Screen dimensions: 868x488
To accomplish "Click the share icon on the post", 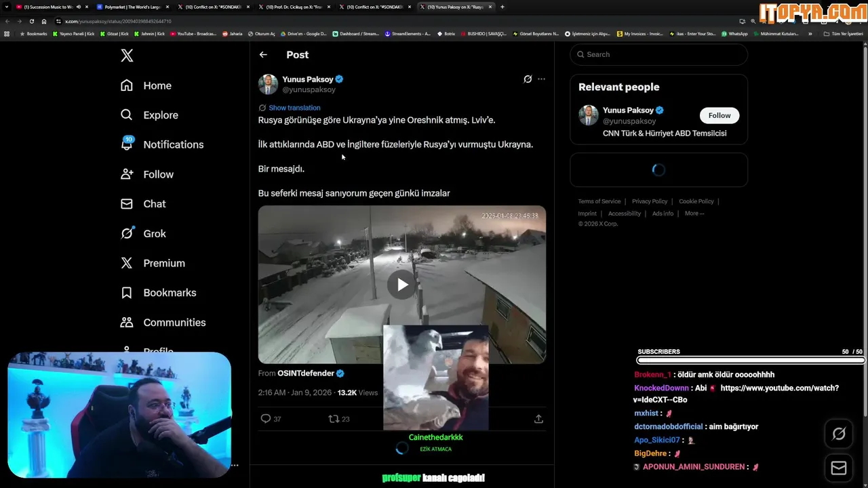I will click(538, 419).
